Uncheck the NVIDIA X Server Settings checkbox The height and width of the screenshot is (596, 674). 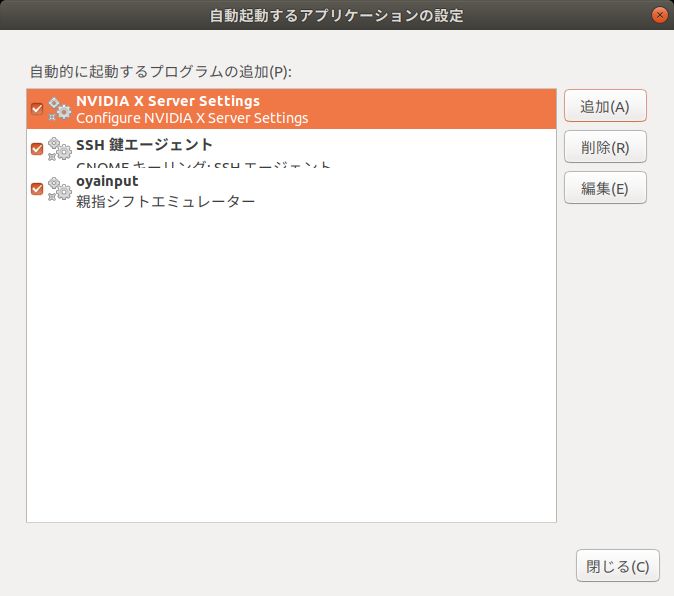click(x=37, y=109)
